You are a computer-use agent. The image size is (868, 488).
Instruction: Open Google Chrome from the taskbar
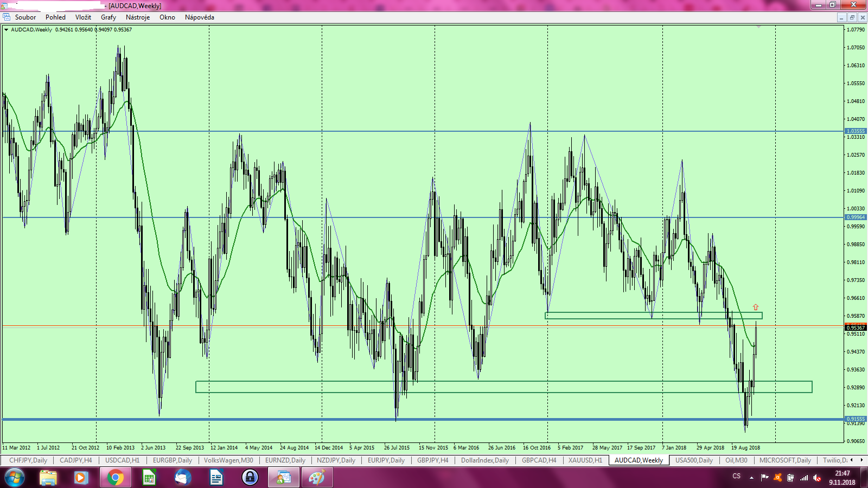(115, 478)
